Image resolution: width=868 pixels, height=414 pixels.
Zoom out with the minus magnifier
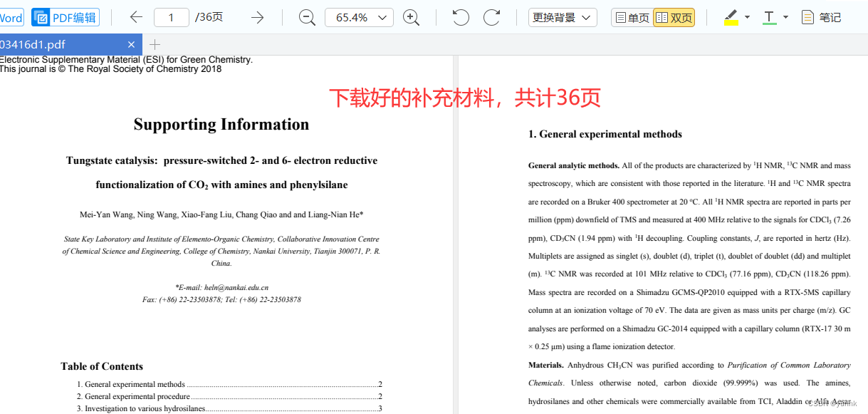coord(307,17)
